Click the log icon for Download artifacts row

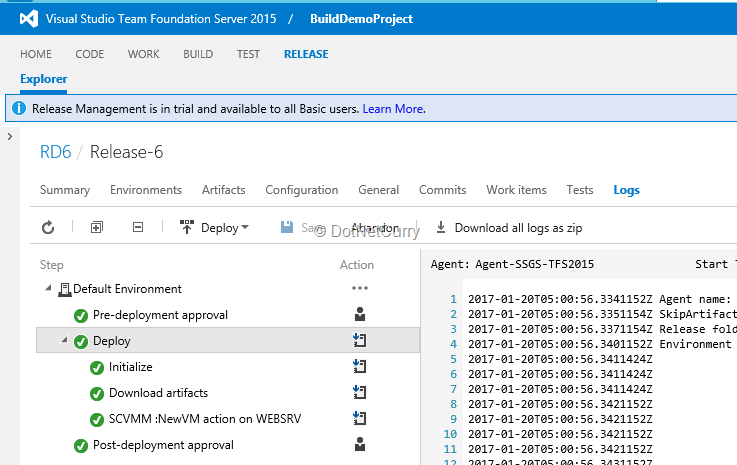(x=360, y=392)
